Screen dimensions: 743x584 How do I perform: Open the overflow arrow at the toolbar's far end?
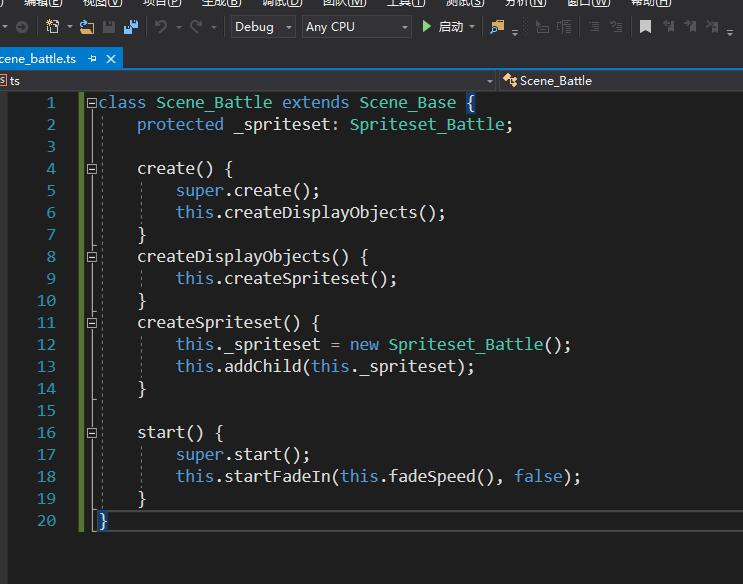point(730,32)
